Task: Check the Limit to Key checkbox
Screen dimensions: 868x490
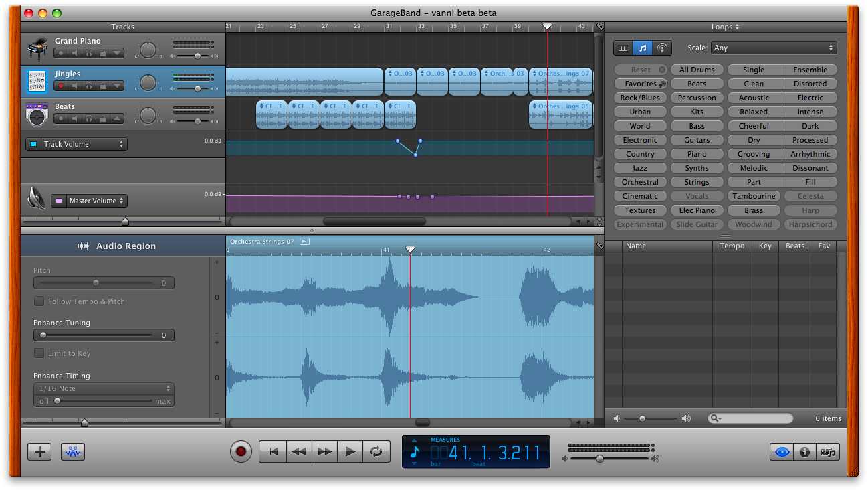Action: tap(39, 353)
